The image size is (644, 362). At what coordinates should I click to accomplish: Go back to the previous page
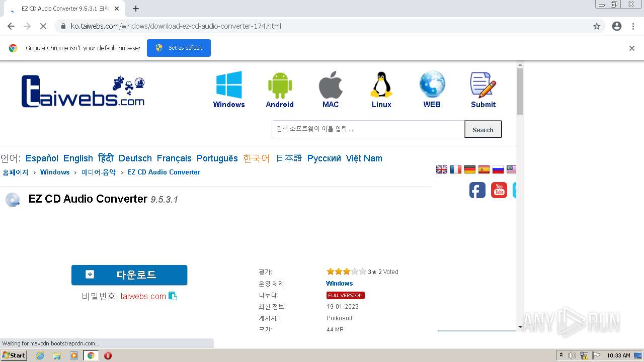point(11,26)
